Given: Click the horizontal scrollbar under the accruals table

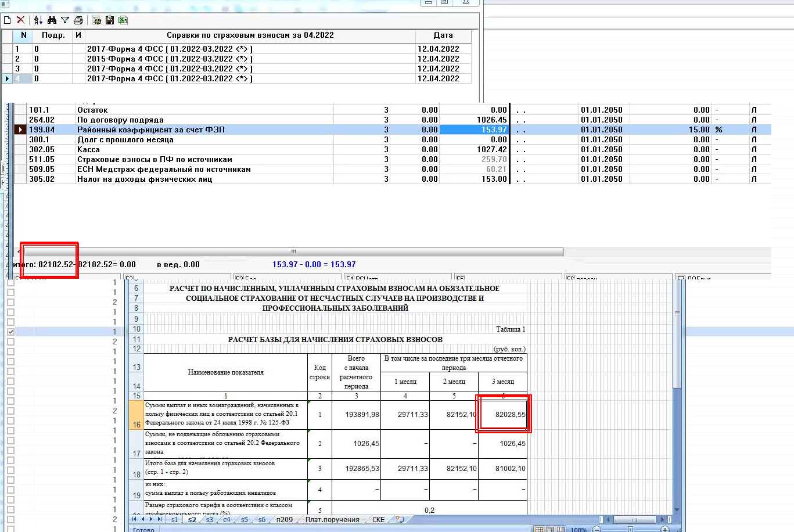Looking at the screenshot, I should point(294,251).
